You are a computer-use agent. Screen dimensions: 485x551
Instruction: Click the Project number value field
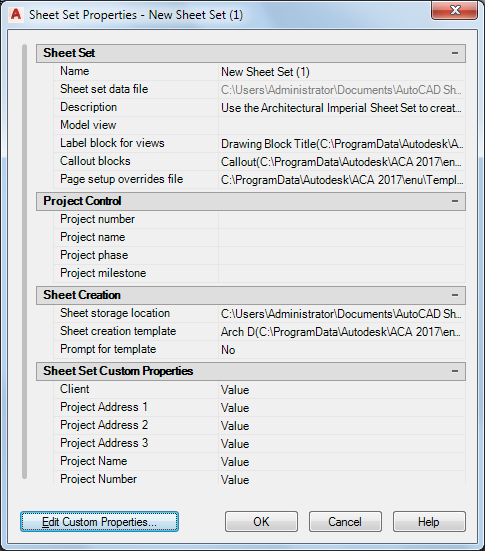tap(342, 220)
